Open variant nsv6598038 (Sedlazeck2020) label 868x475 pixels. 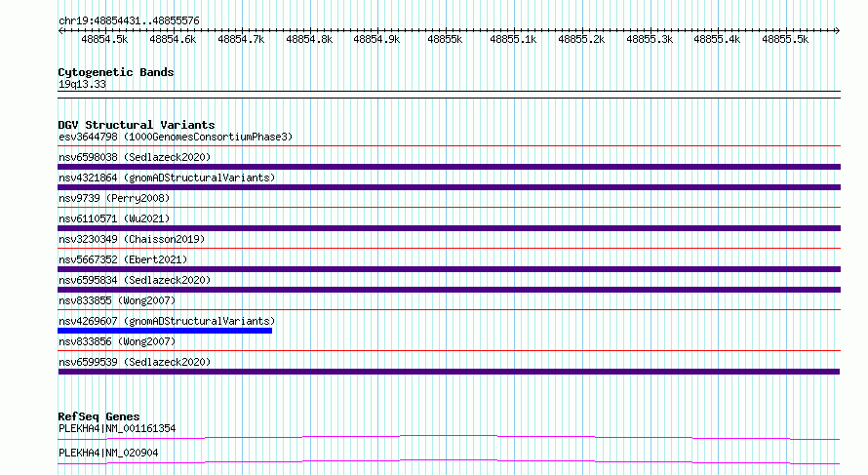coord(135,157)
